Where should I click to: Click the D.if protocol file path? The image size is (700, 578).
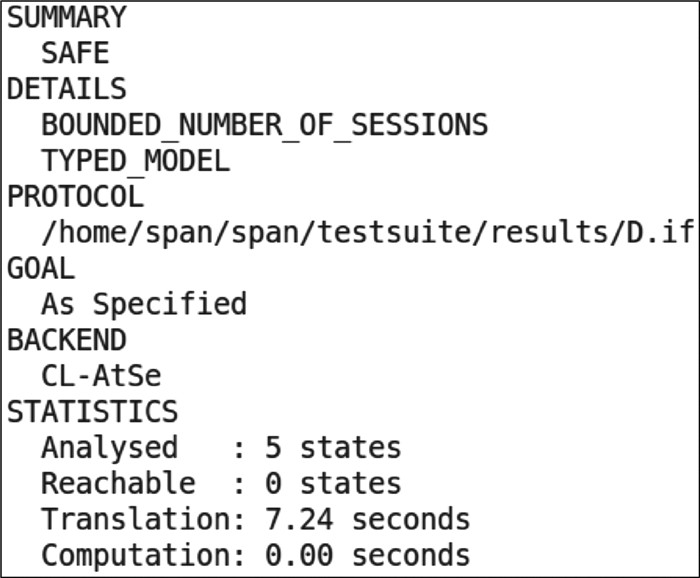366,232
